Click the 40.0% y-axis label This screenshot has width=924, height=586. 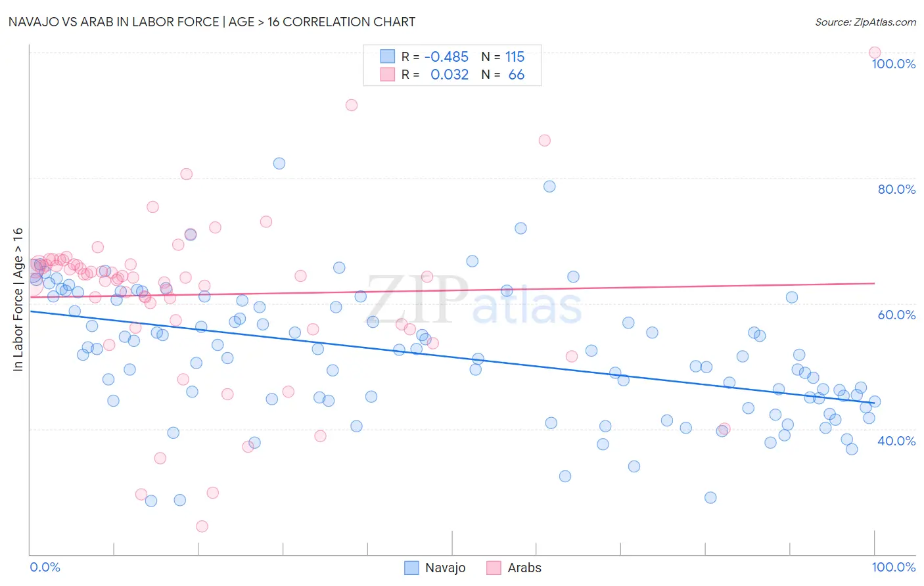pos(896,441)
